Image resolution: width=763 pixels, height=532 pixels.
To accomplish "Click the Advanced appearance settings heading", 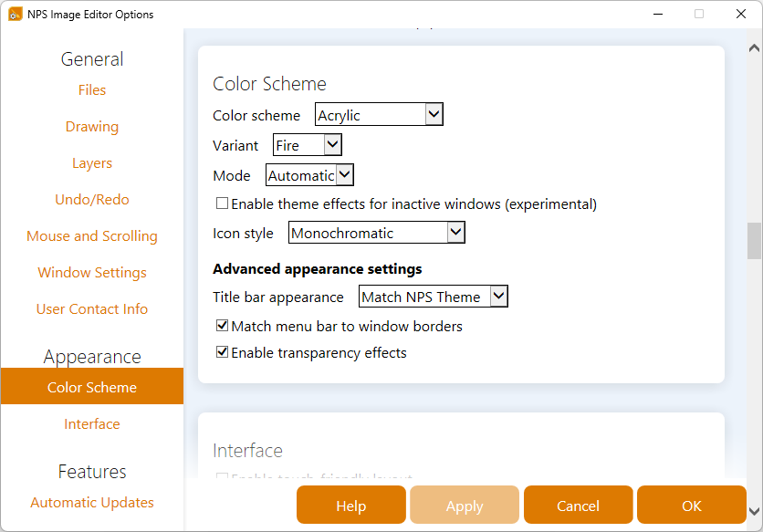I will pos(318,268).
